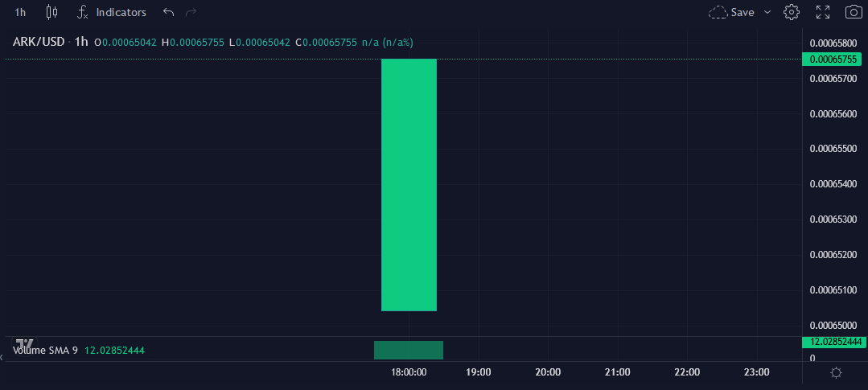
Task: Select the ARK/USD symbol label
Action: (39, 42)
